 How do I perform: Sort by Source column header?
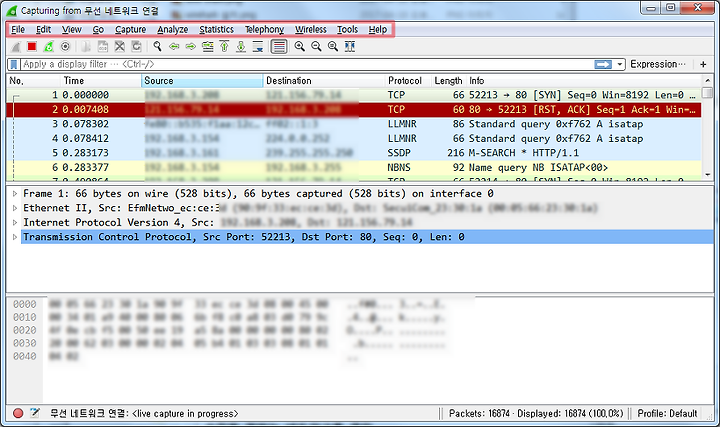tap(202, 81)
